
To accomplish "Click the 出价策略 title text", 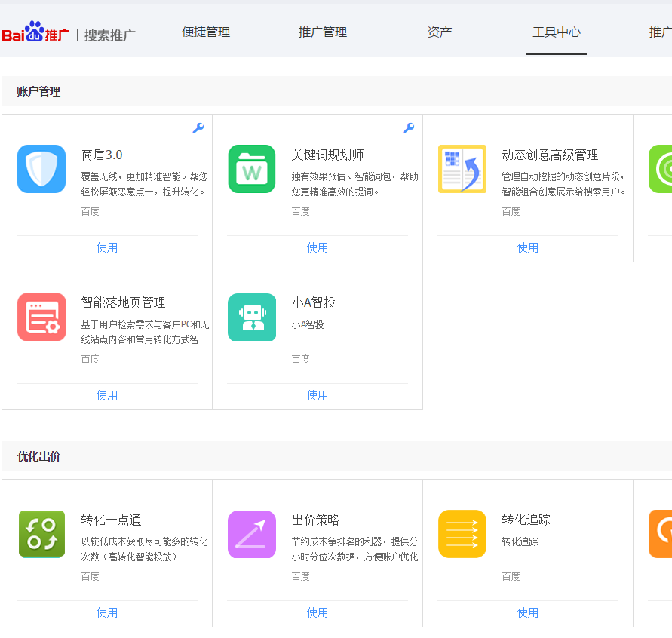I will [315, 520].
